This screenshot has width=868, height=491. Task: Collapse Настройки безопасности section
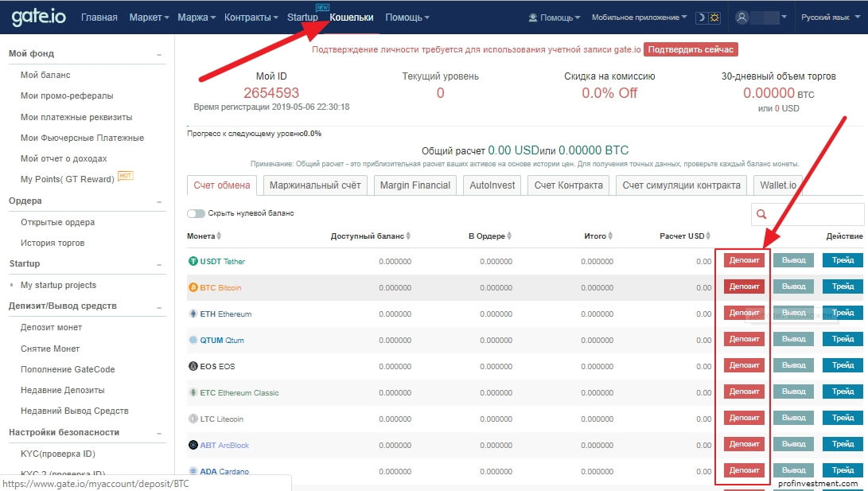(159, 433)
